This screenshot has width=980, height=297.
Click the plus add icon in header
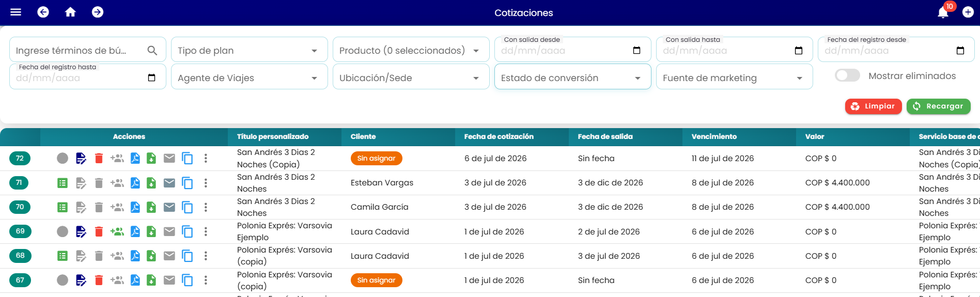(x=968, y=12)
